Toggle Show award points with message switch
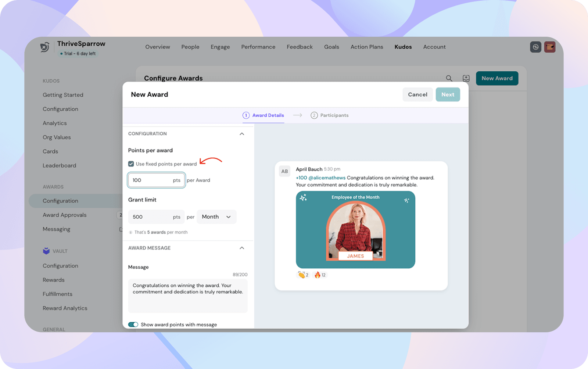 (x=133, y=325)
